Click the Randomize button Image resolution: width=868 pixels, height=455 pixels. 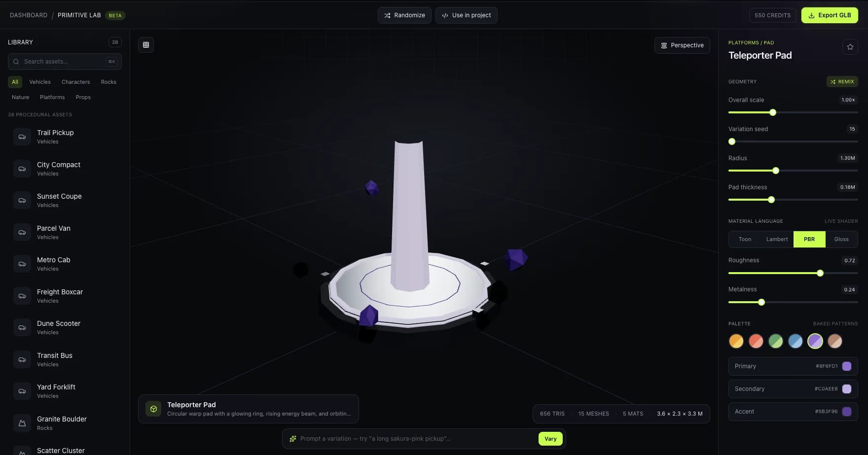tap(404, 15)
